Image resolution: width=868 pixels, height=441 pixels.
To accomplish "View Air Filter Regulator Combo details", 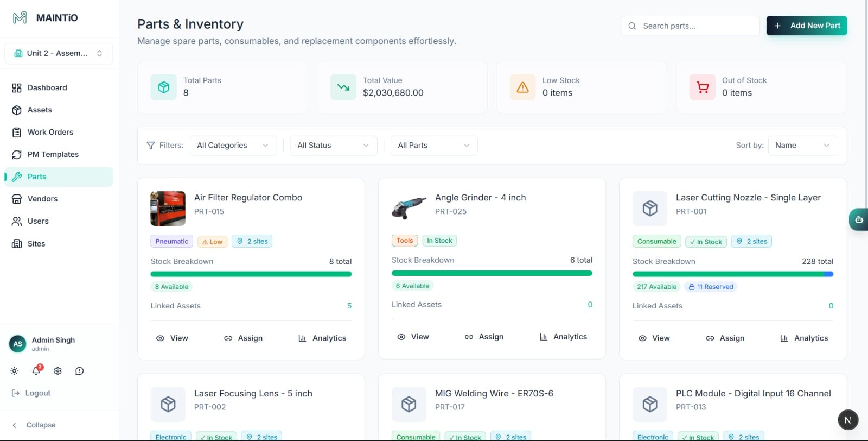I will tap(172, 338).
